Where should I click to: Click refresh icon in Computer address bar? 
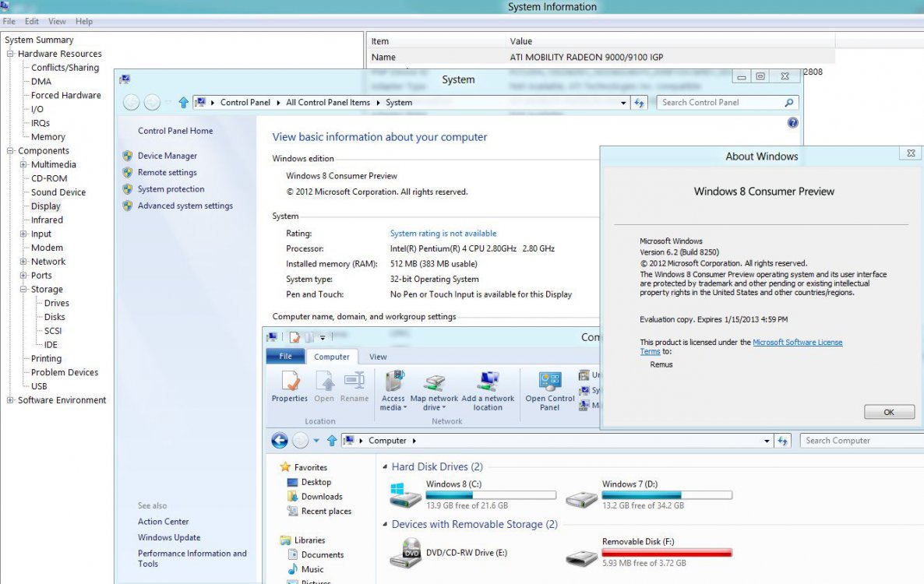pos(782,441)
